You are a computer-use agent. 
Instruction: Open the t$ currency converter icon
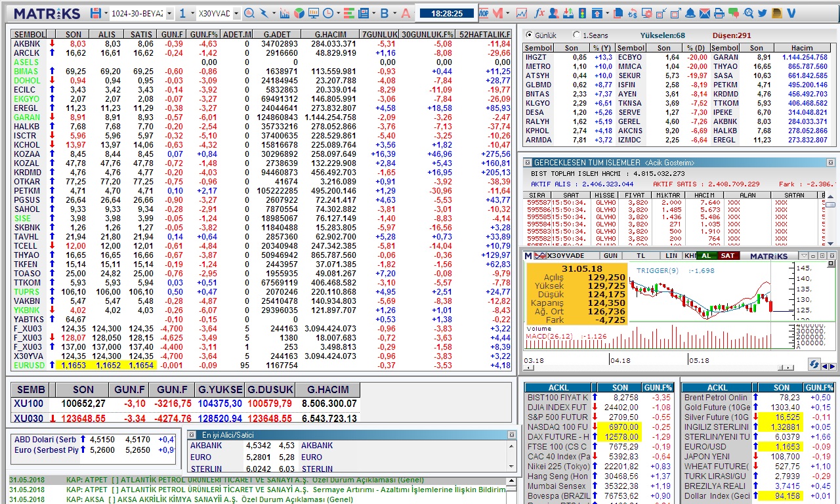point(633,13)
